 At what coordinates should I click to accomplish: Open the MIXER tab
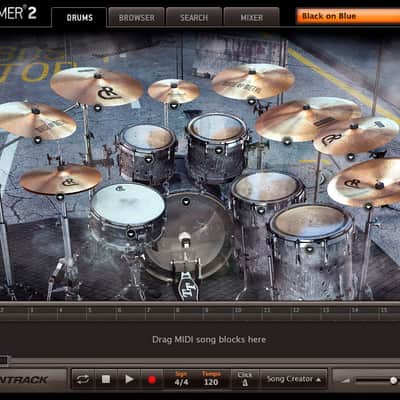(x=252, y=17)
